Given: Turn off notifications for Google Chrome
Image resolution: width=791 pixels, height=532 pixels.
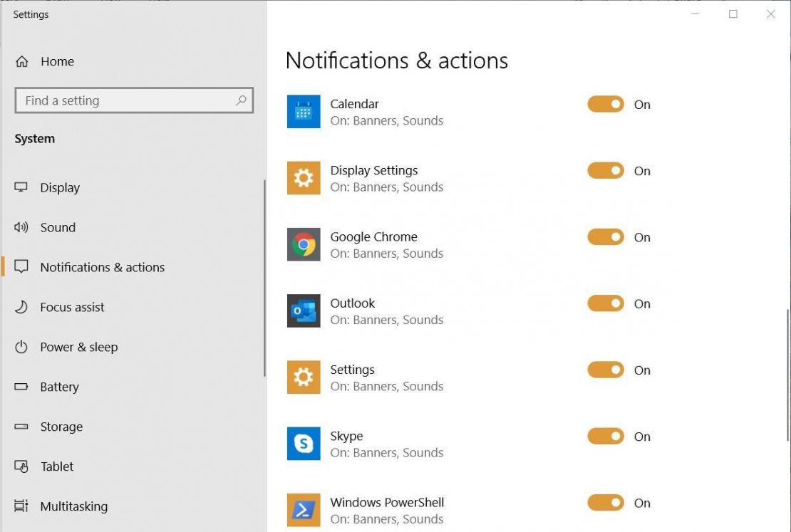Looking at the screenshot, I should tap(605, 237).
